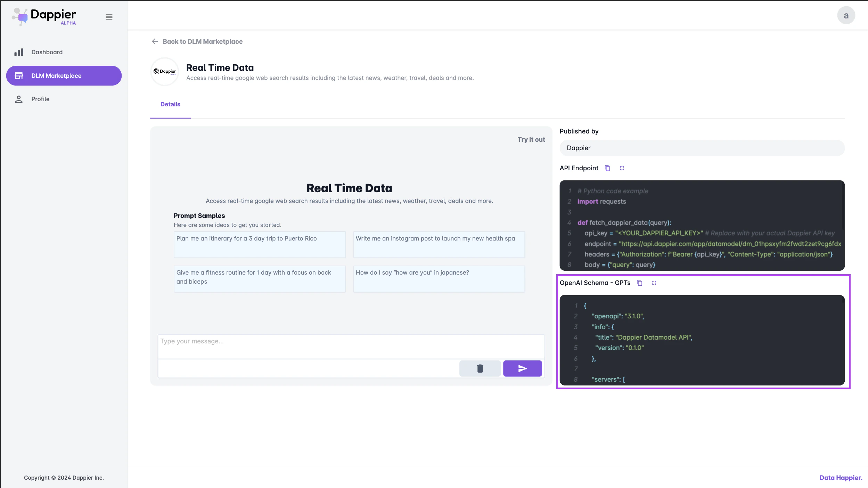The image size is (868, 488).
Task: Click the 'import requests' code line
Action: pos(601,202)
